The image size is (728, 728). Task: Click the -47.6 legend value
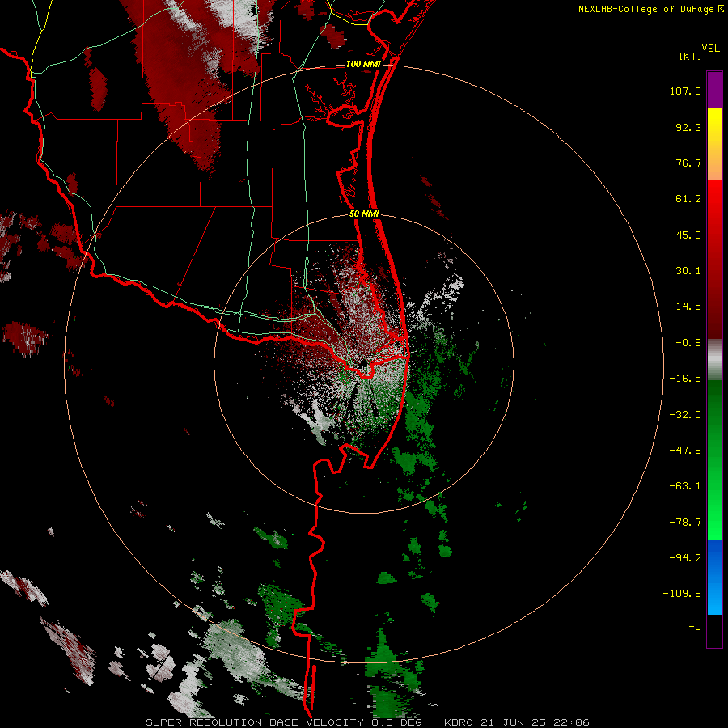[x=685, y=451]
